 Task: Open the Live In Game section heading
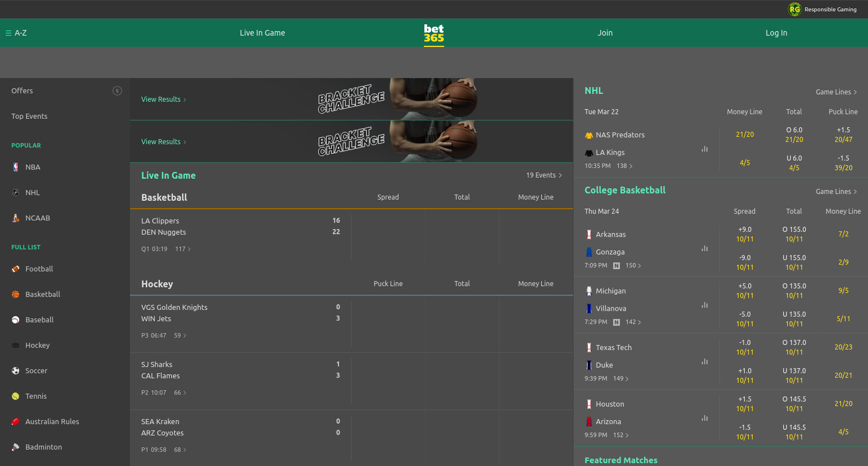168,175
